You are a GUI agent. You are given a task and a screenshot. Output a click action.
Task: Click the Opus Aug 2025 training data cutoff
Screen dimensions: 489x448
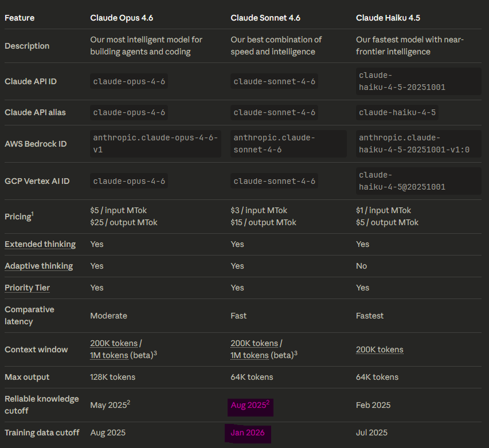pos(108,433)
